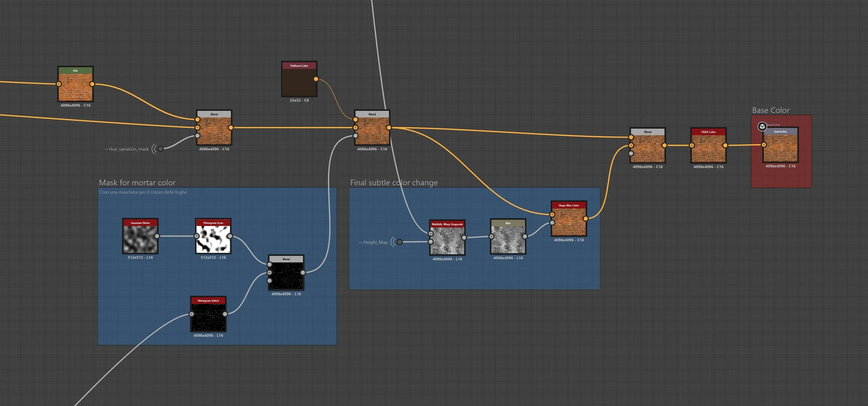Click the Height_Map portal connector icon
This screenshot has height=406, width=868.
400,242
